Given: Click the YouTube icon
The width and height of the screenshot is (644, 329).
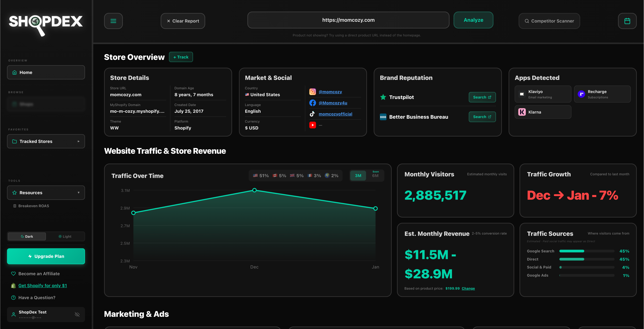Looking at the screenshot, I should coord(313,125).
